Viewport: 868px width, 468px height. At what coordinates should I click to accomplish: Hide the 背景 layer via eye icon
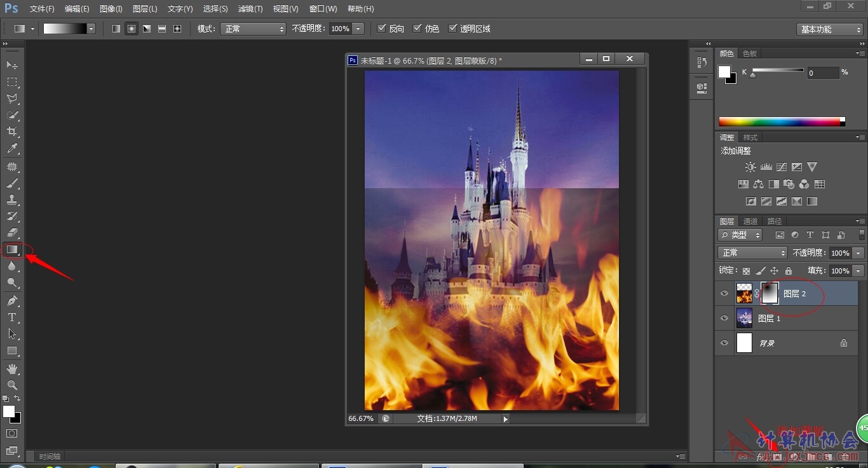(724, 343)
